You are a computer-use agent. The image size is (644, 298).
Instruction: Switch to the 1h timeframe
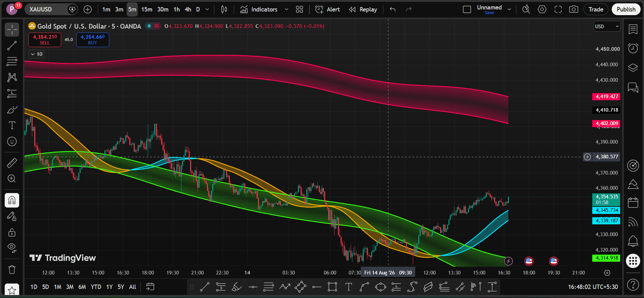pyautogui.click(x=177, y=9)
